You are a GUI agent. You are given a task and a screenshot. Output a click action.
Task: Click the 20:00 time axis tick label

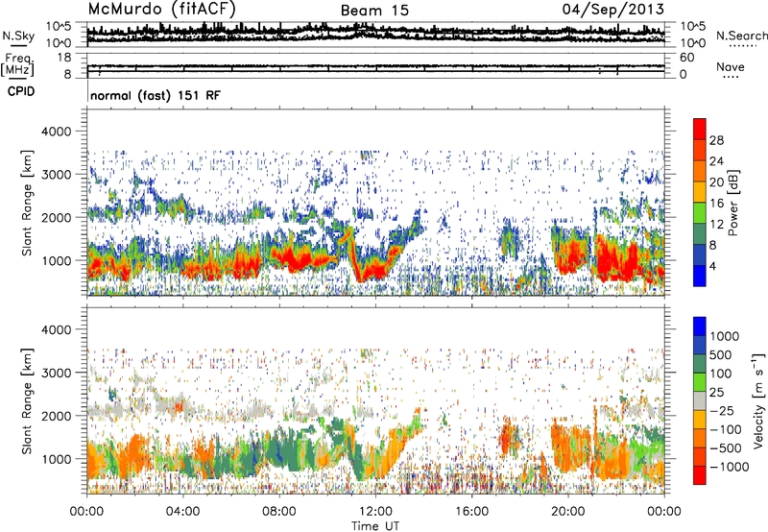pyautogui.click(x=568, y=512)
